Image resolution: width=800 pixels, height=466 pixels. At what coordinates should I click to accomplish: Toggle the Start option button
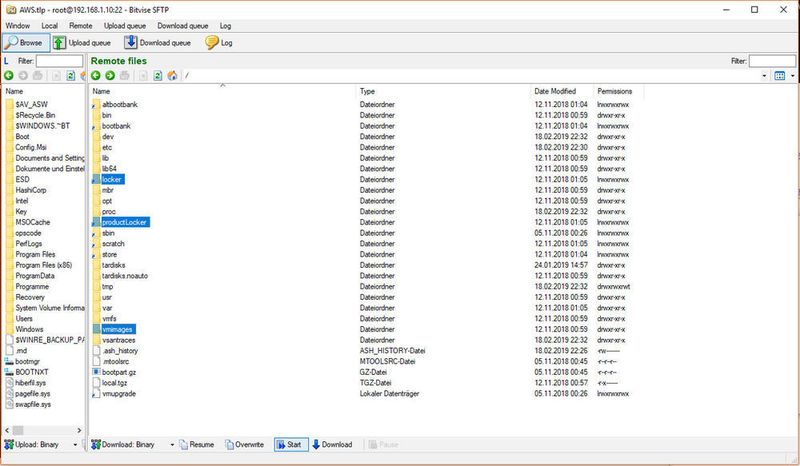click(291, 445)
